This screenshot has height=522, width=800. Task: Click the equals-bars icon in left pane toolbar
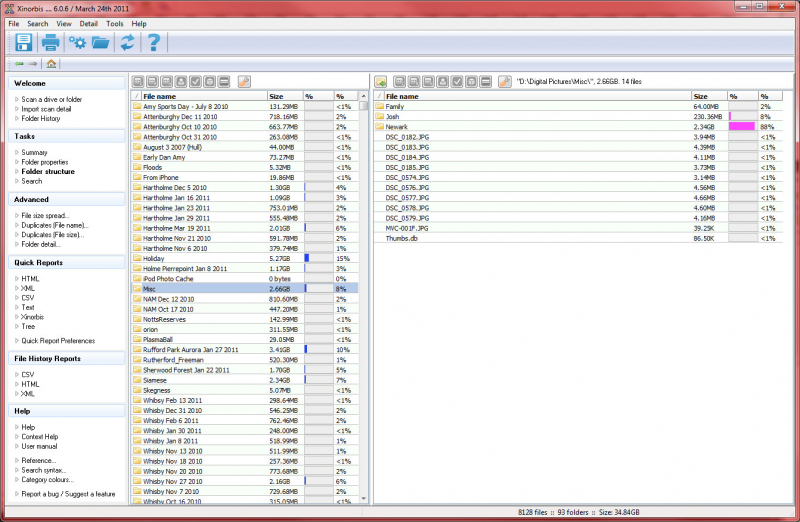pyautogui.click(x=224, y=82)
